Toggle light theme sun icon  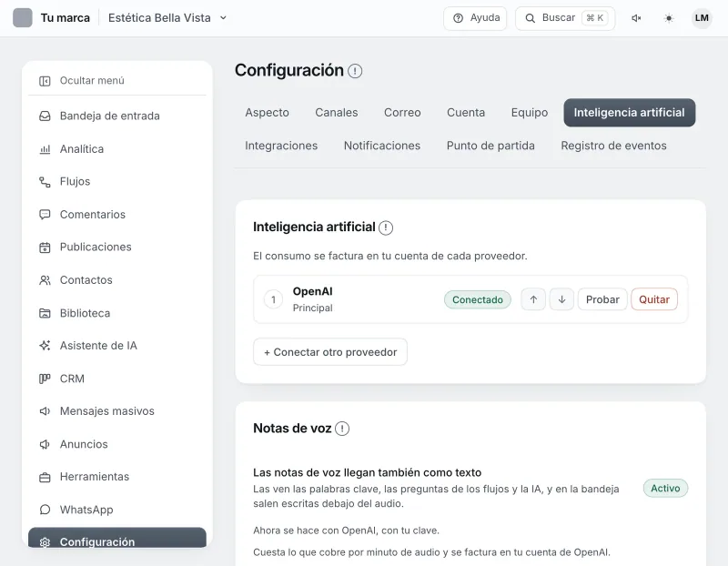(x=669, y=18)
